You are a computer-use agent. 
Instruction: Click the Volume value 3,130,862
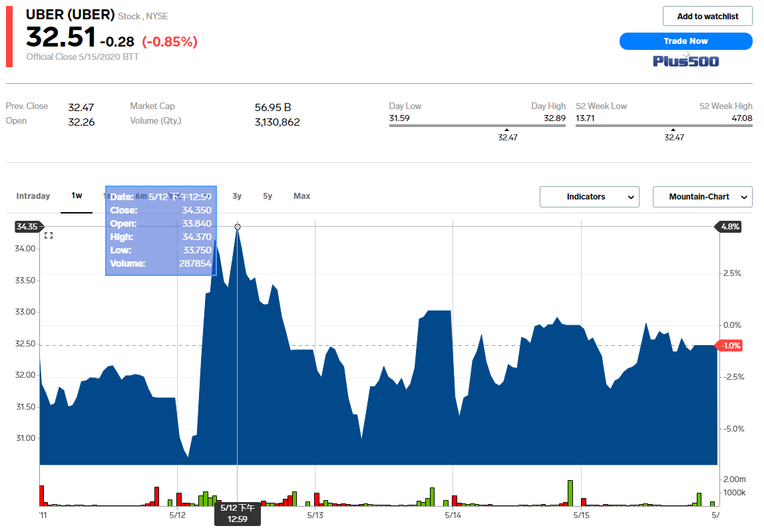[278, 122]
